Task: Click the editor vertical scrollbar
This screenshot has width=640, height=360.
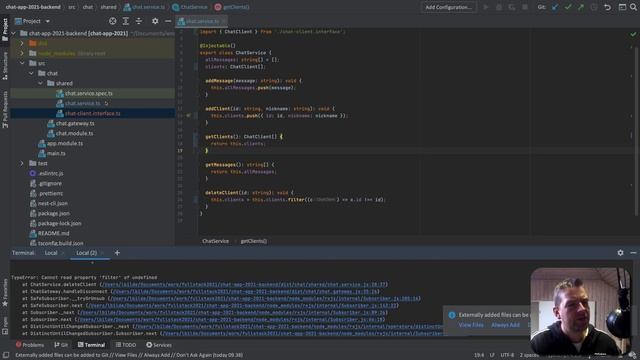Action: (x=637, y=131)
